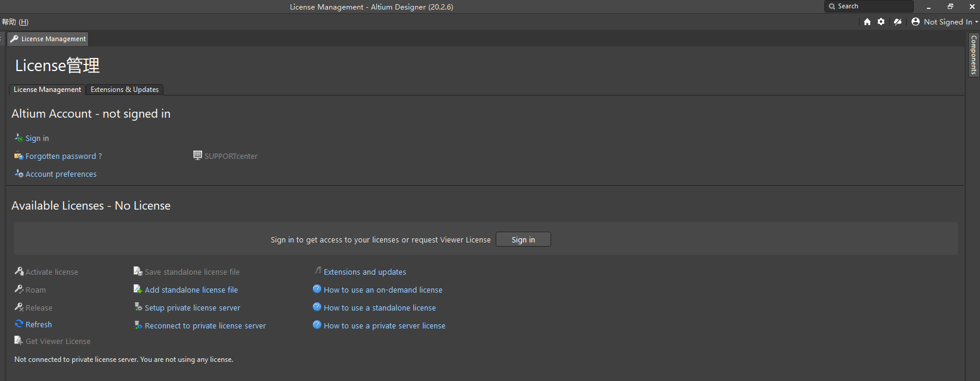Open Extensions and updates link
The width and height of the screenshot is (980, 381).
click(365, 272)
